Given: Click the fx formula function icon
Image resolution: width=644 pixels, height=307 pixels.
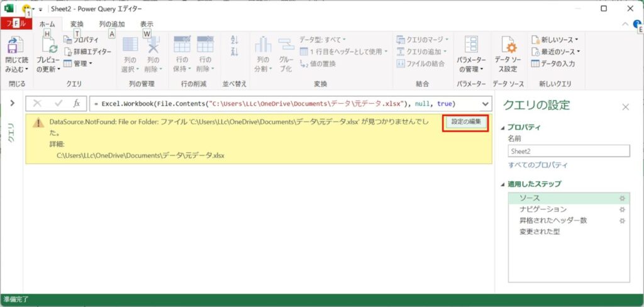Looking at the screenshot, I should coord(76,103).
